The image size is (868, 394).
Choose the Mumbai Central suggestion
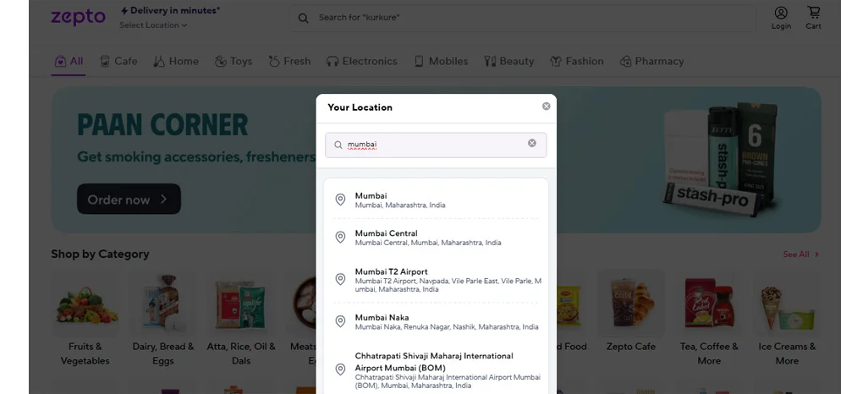[x=437, y=238]
